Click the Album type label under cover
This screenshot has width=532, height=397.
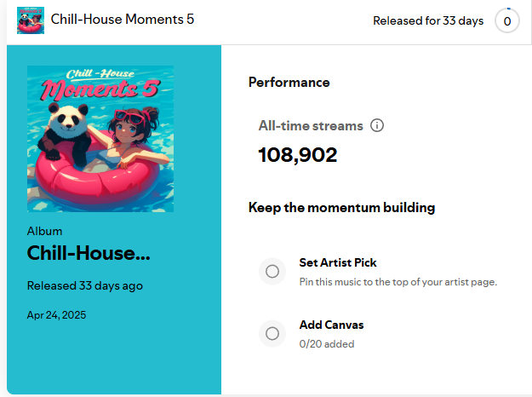(44, 231)
